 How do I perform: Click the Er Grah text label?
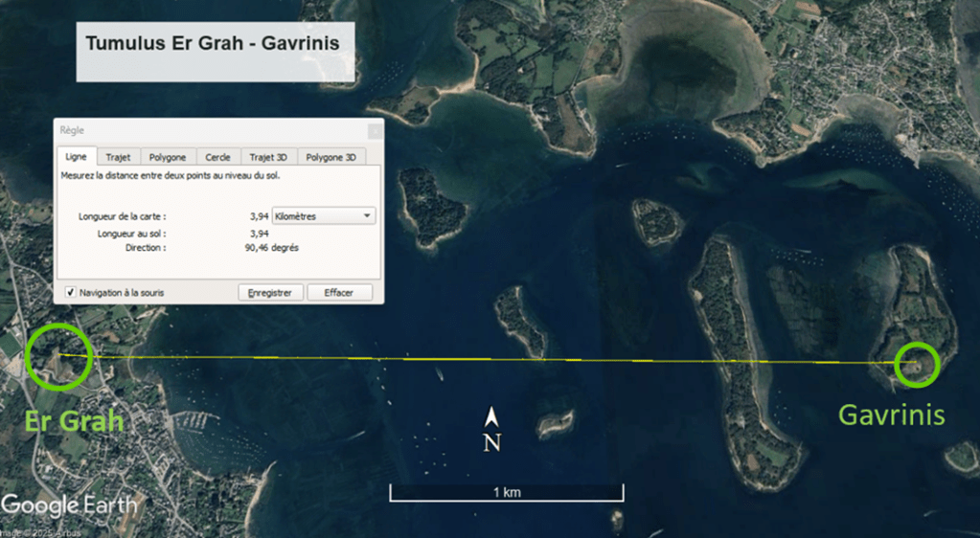[75, 421]
